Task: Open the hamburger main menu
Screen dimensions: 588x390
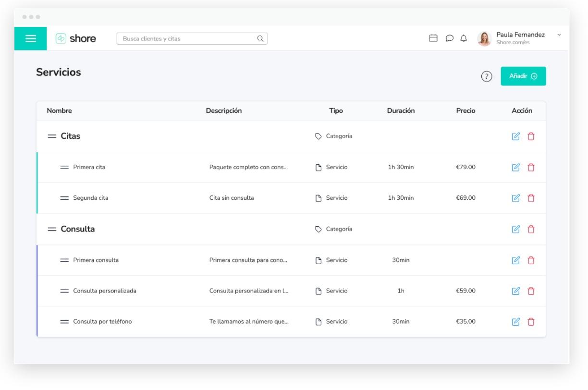Action: [30, 39]
